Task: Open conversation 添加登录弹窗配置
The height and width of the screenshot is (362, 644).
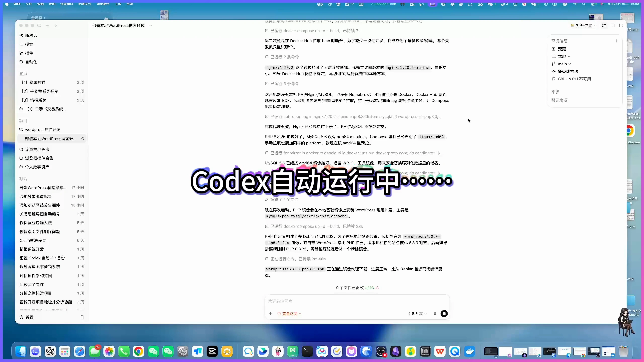Action: pos(52,196)
